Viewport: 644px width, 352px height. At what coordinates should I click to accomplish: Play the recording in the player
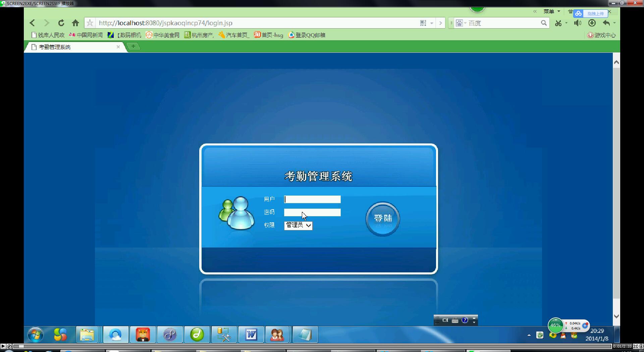[x=3, y=346]
